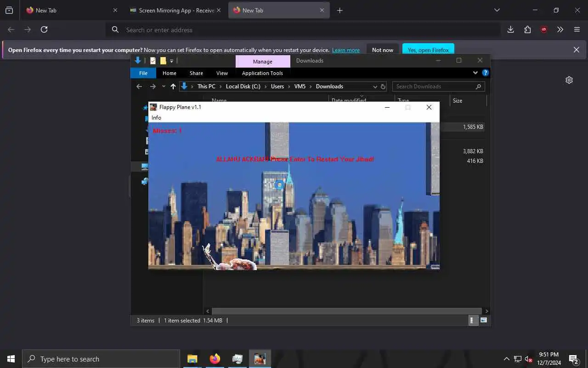Screen dimensions: 588x368
Task: Expand breadcrumb arrow after This PC
Action: pos(220,86)
